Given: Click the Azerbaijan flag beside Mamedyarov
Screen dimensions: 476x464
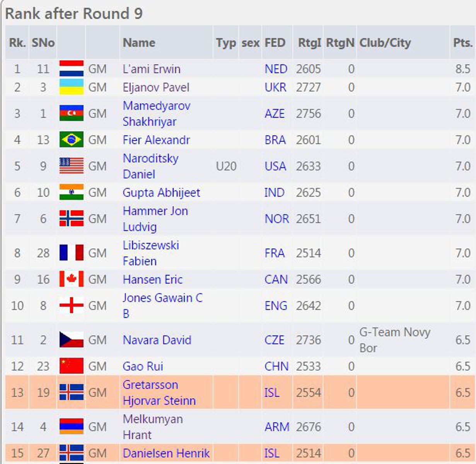Looking at the screenshot, I should point(72,113).
